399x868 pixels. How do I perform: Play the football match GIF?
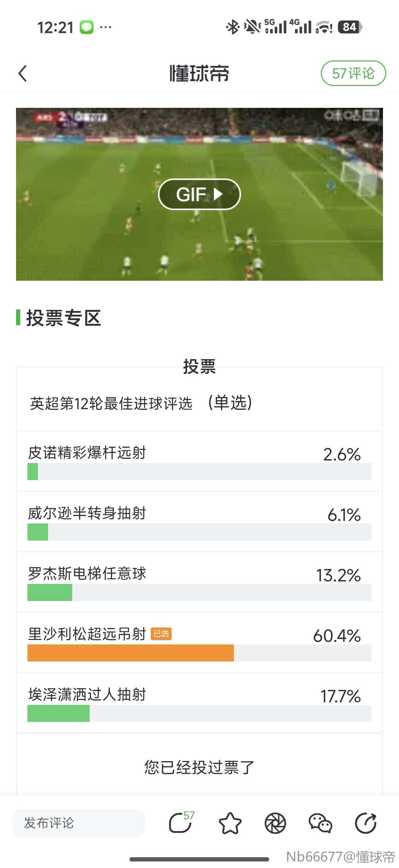pyautogui.click(x=199, y=194)
